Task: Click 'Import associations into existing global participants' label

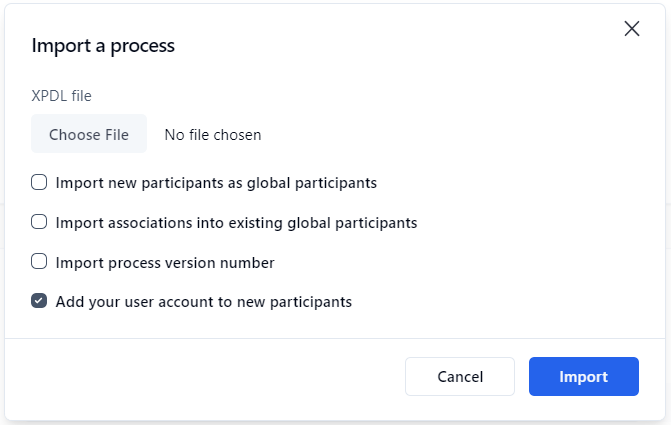Action: point(236,222)
